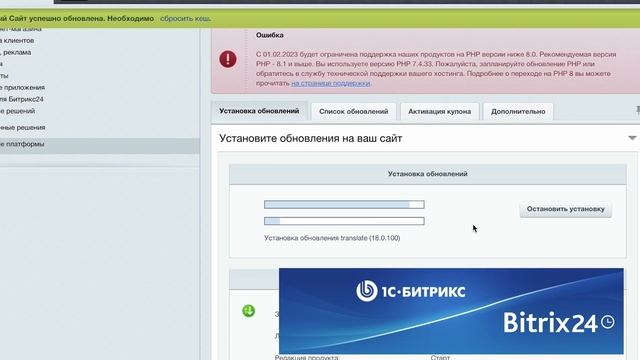Collapse the 'Установите обновления на ваш сайт' section arrow
The width and height of the screenshot is (640, 360).
click(x=632, y=138)
